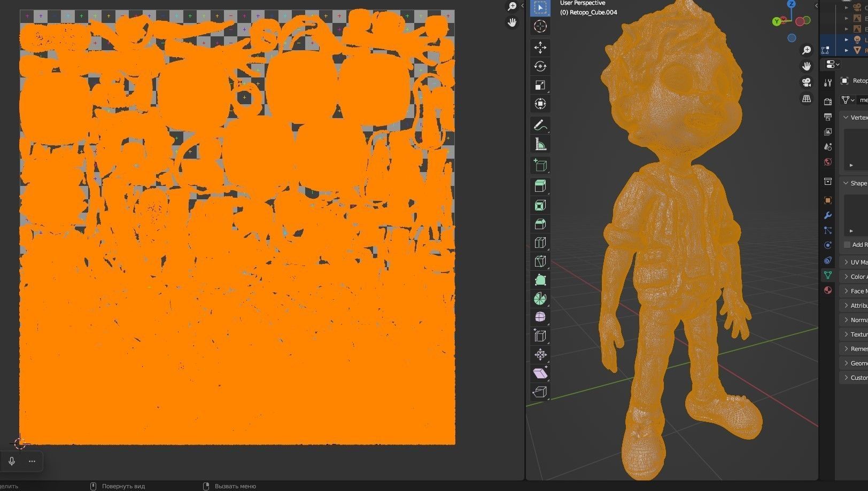The width and height of the screenshot is (868, 491).
Task: Select the Shrink/Fatten tool
Action: [540, 354]
